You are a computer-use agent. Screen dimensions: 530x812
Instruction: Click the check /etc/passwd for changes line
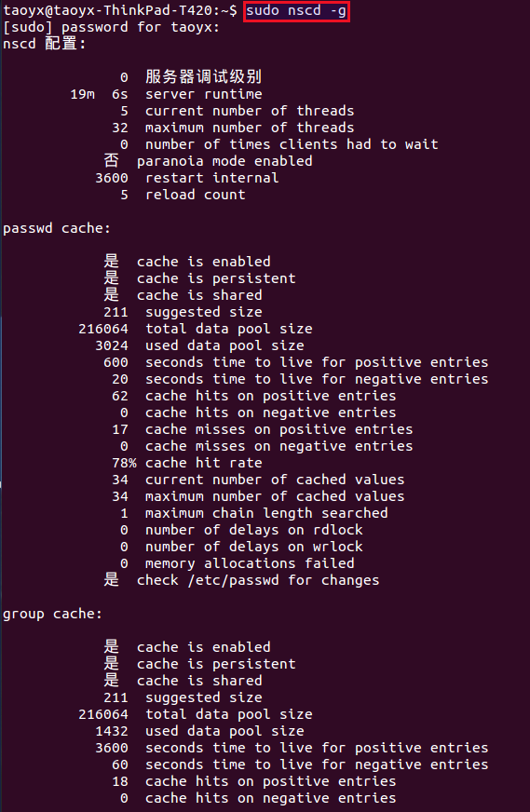click(241, 580)
